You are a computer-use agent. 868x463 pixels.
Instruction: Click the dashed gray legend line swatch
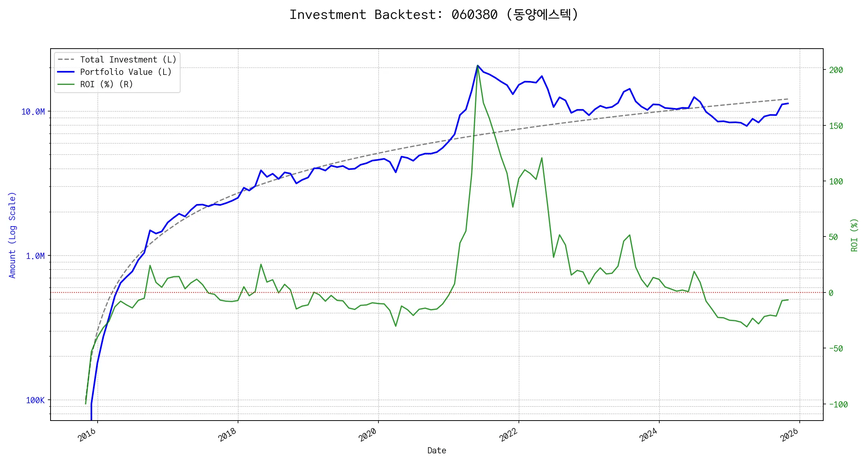66,59
